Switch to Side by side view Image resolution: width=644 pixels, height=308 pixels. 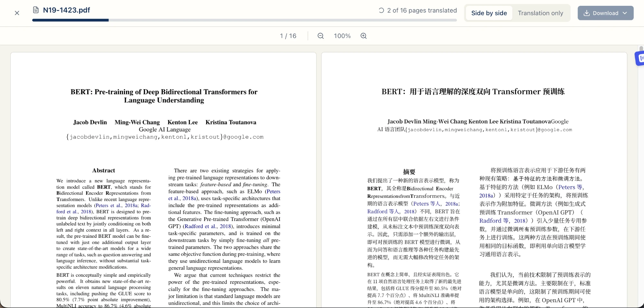489,13
